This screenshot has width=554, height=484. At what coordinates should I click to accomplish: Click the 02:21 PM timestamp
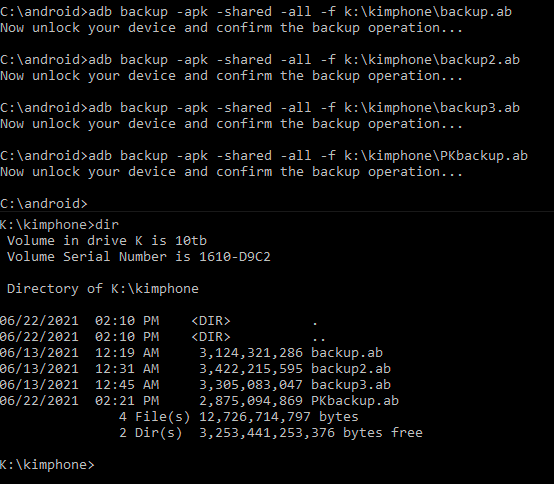[127, 401]
